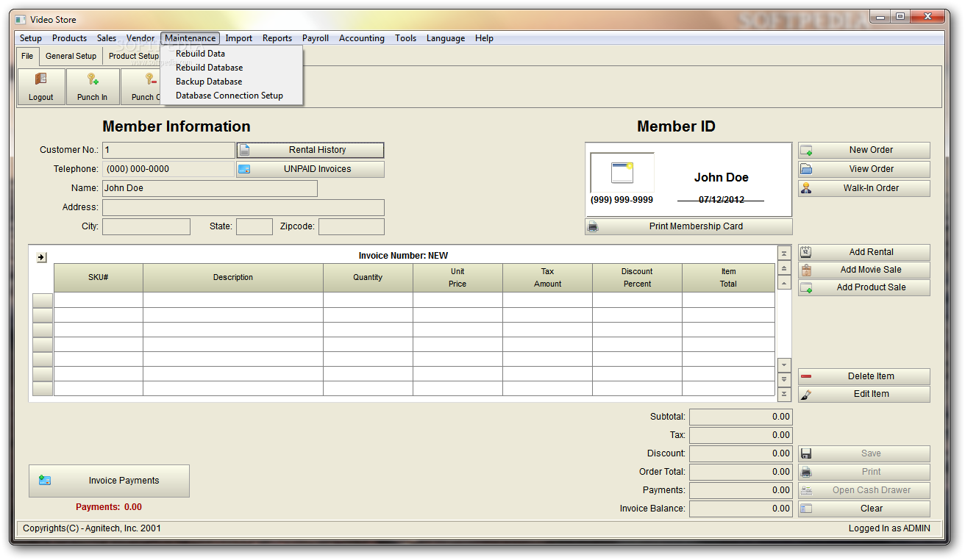965x560 pixels.
Task: Click the Description column header
Action: 233,278
